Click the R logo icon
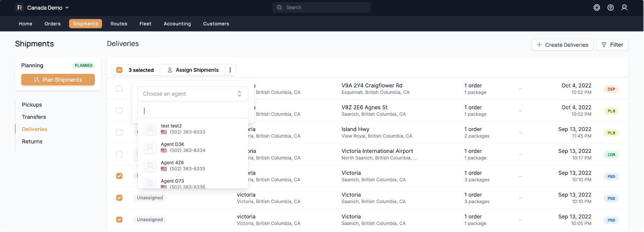 click(20, 8)
